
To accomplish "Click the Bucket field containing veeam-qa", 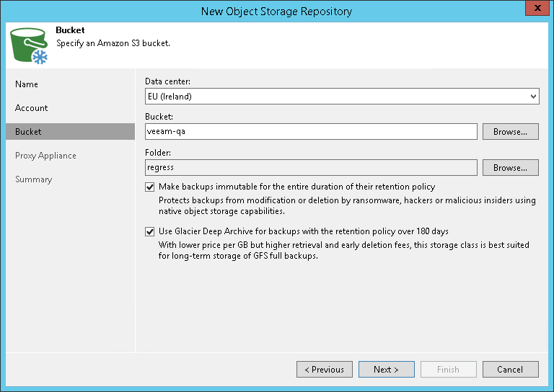I will [x=311, y=132].
